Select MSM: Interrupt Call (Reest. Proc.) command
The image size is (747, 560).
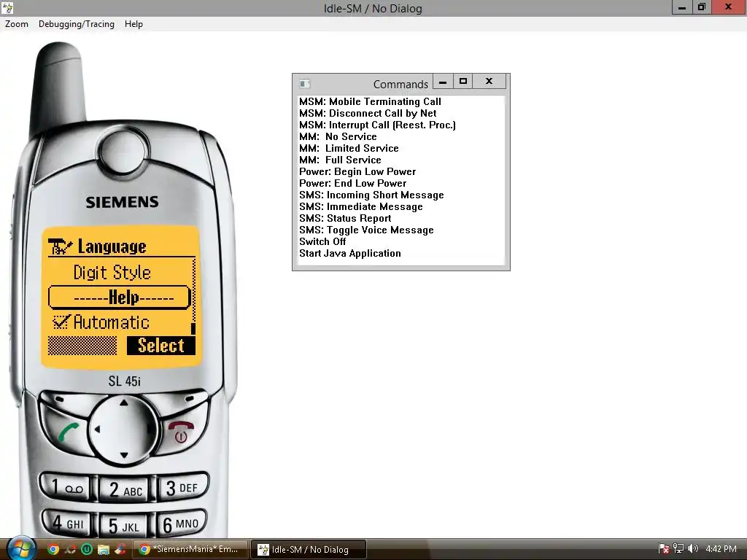[x=377, y=125]
